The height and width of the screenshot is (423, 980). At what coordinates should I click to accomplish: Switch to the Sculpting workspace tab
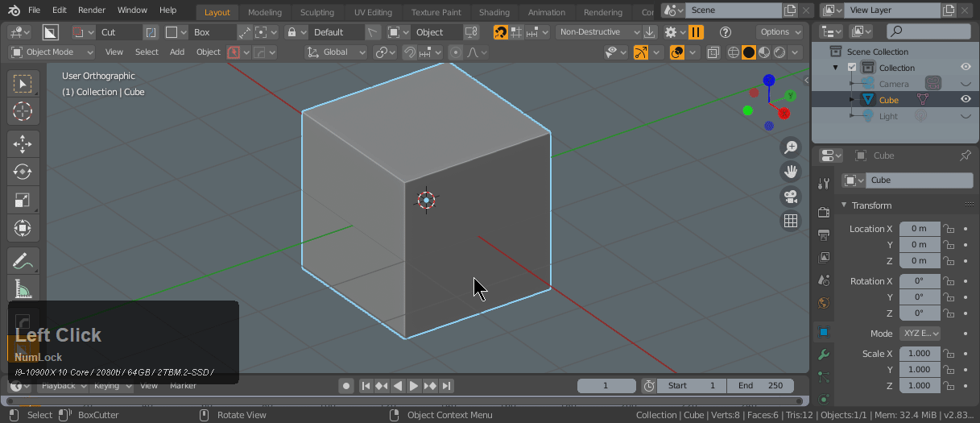316,12
